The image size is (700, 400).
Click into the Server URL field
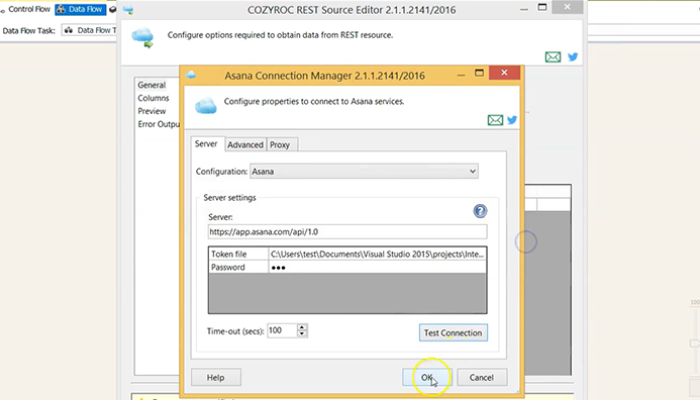[x=347, y=232]
